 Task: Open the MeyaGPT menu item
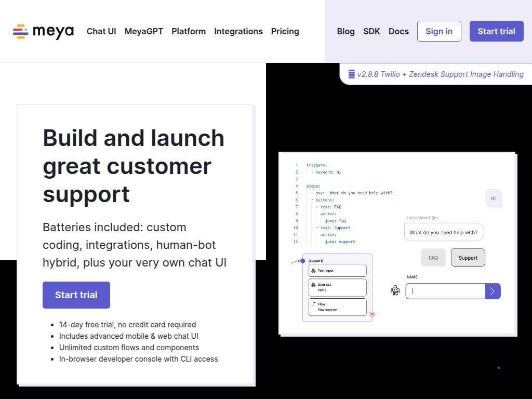[144, 31]
